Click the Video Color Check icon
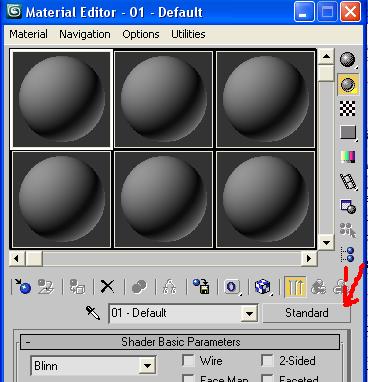This screenshot has height=382, width=368. tap(348, 157)
